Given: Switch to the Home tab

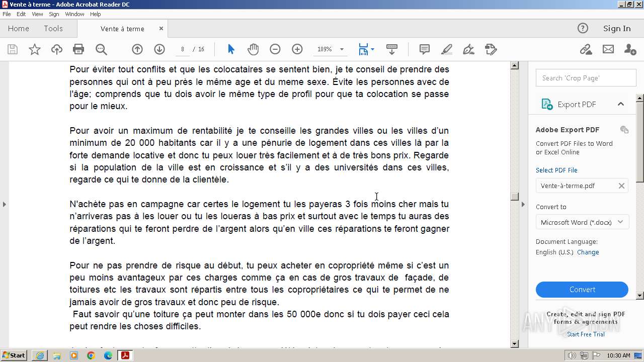Looking at the screenshot, I should click(x=19, y=29).
